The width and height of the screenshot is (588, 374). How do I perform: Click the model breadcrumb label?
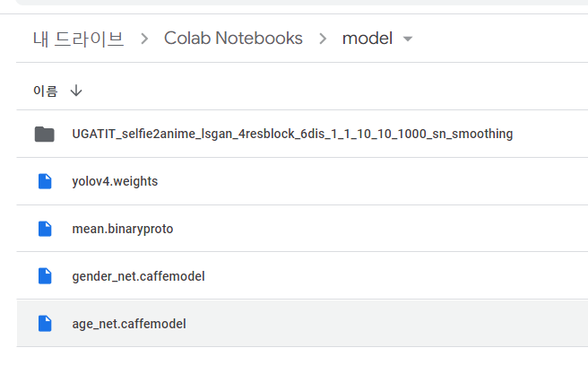coord(367,39)
